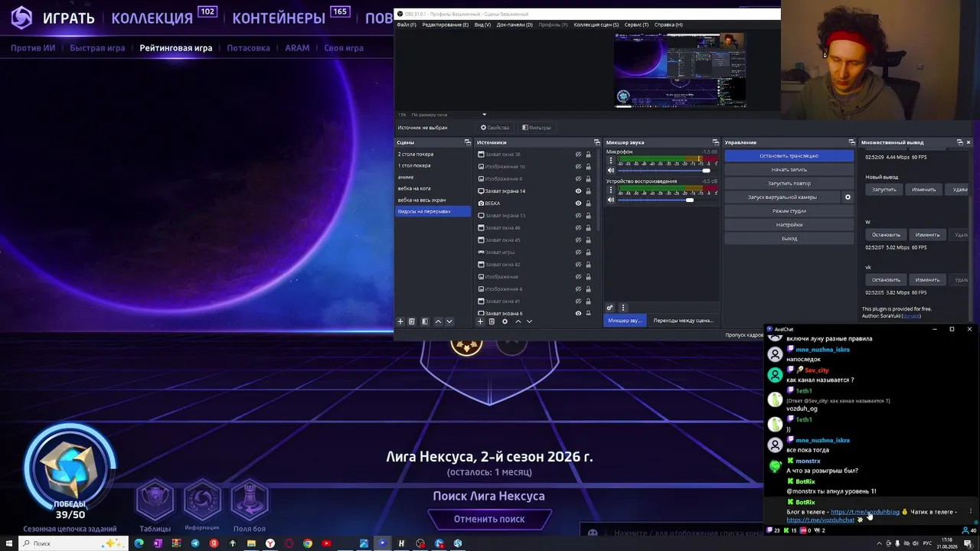Open OBS Настройки from controls panel
Image resolution: width=980 pixels, height=551 pixels.
point(789,225)
